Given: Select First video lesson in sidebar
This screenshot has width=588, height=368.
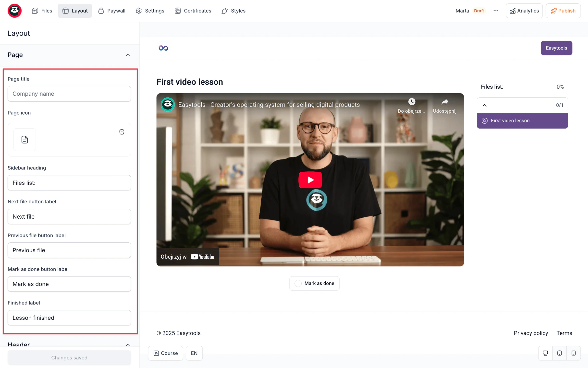Looking at the screenshot, I should [x=522, y=121].
